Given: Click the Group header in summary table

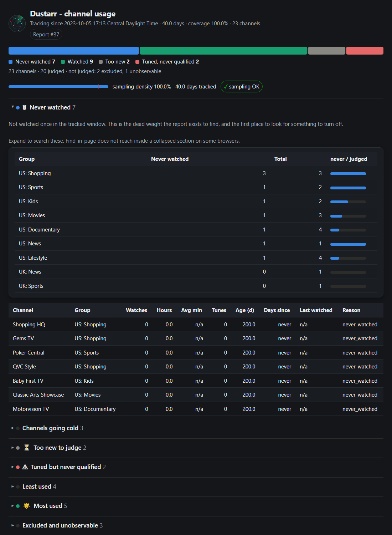Looking at the screenshot, I should [27, 159].
